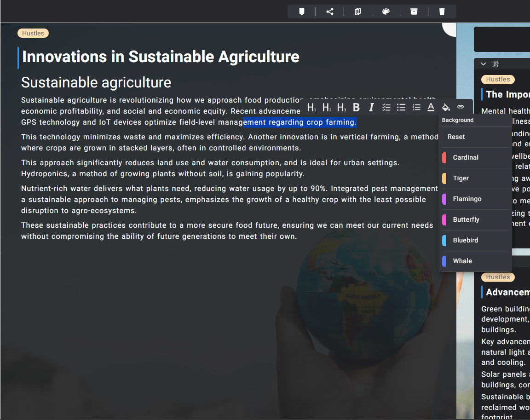
Task: Insert a link with the chain icon
Action: pos(461,107)
